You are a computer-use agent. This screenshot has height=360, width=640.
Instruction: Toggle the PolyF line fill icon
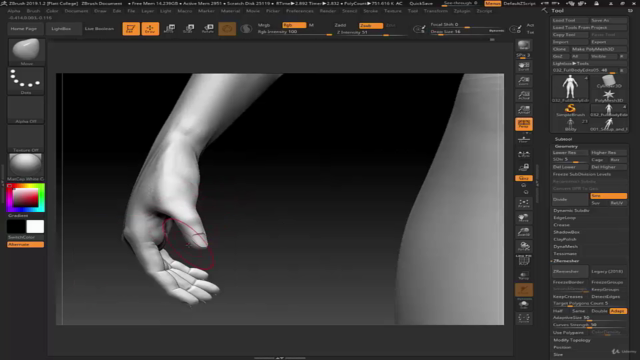tap(524, 261)
